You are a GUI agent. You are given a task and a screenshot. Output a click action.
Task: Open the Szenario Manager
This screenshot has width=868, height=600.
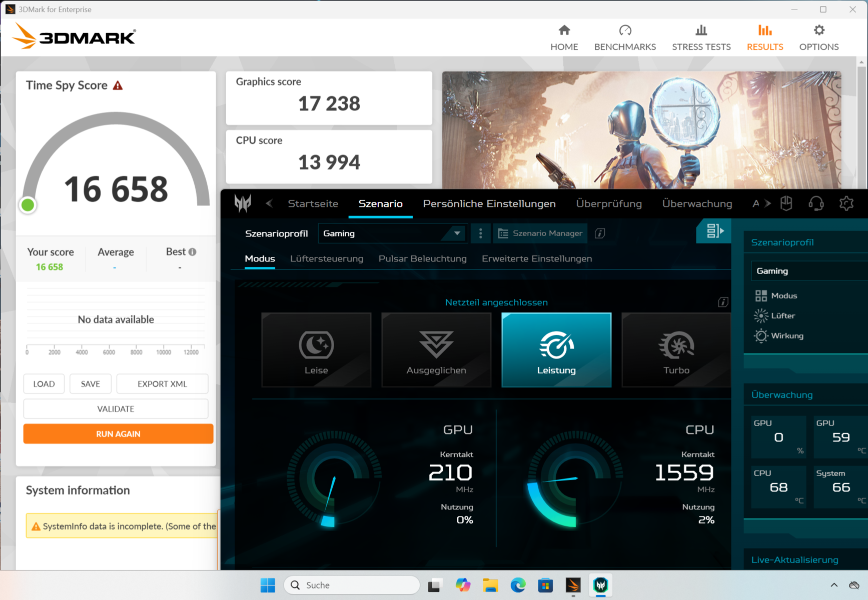(x=540, y=233)
